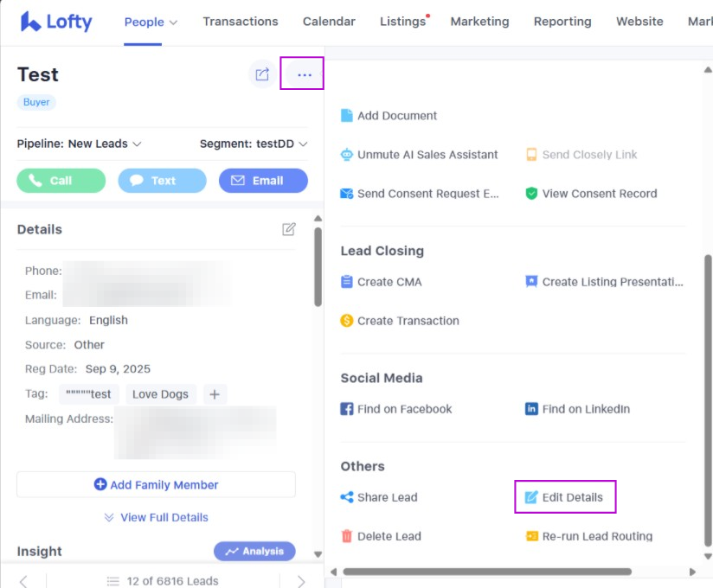Click the horizontal scrollbar in actions panel

485,572
